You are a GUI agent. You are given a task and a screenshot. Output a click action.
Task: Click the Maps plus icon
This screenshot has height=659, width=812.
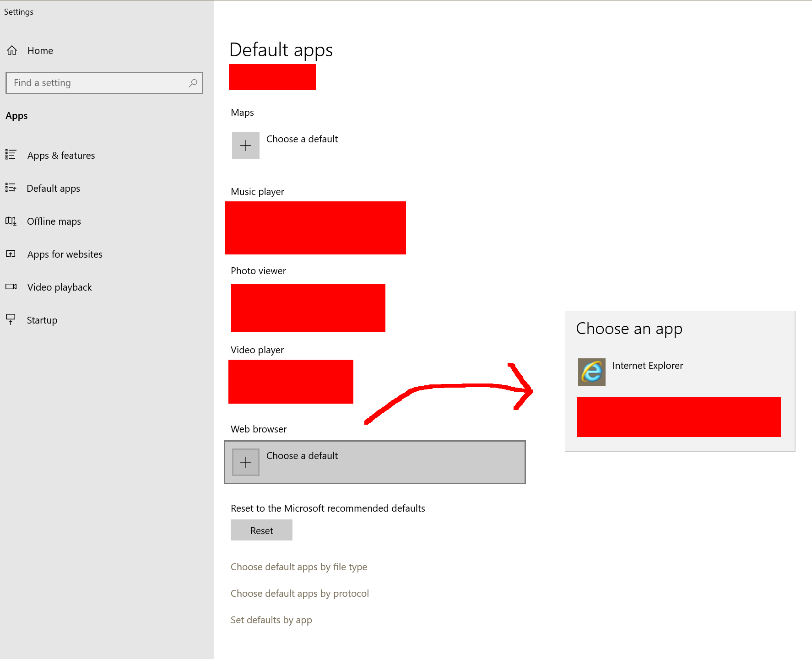tap(246, 146)
